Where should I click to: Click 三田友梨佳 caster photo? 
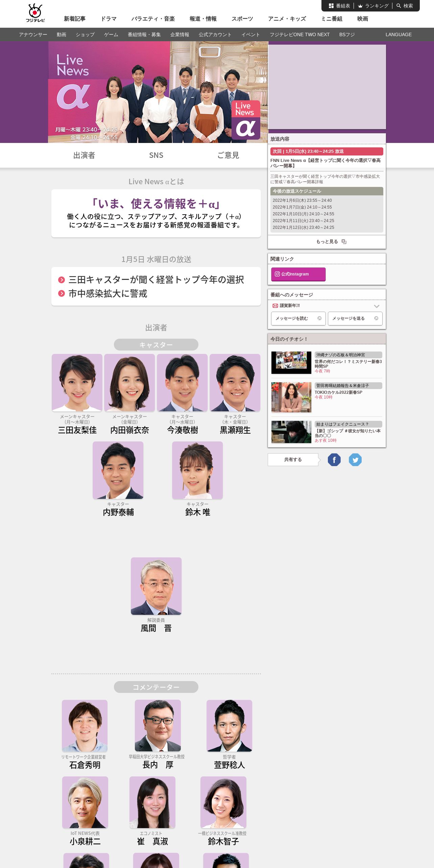click(x=77, y=383)
